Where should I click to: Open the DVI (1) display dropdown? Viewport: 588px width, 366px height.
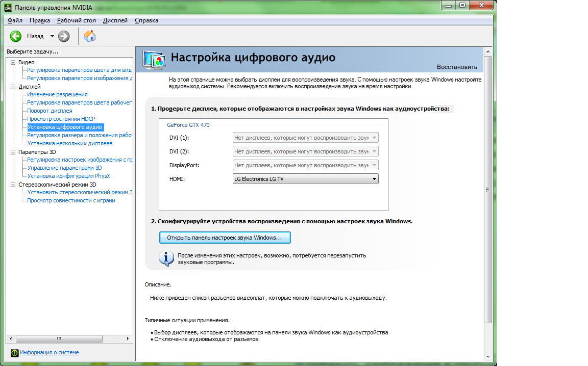305,138
